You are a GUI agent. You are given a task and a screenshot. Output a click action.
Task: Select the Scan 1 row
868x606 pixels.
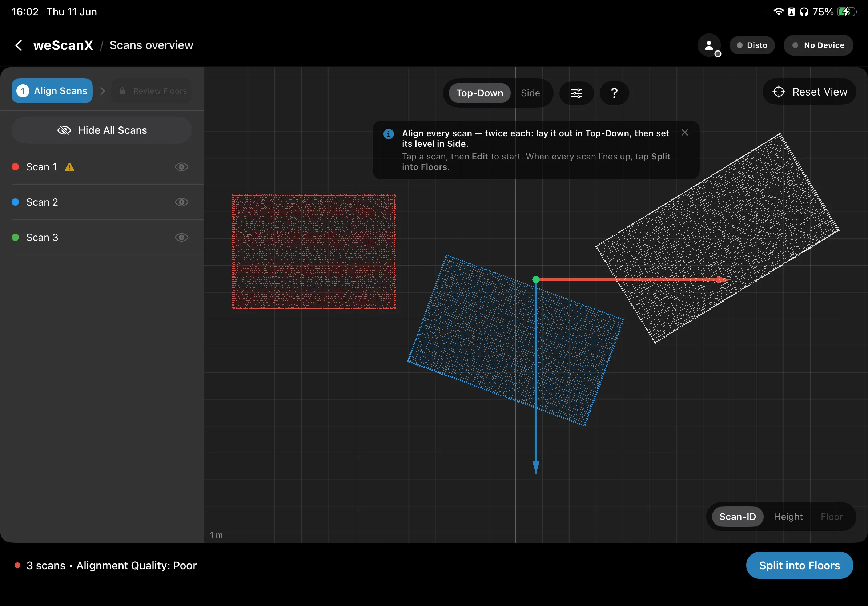point(102,167)
